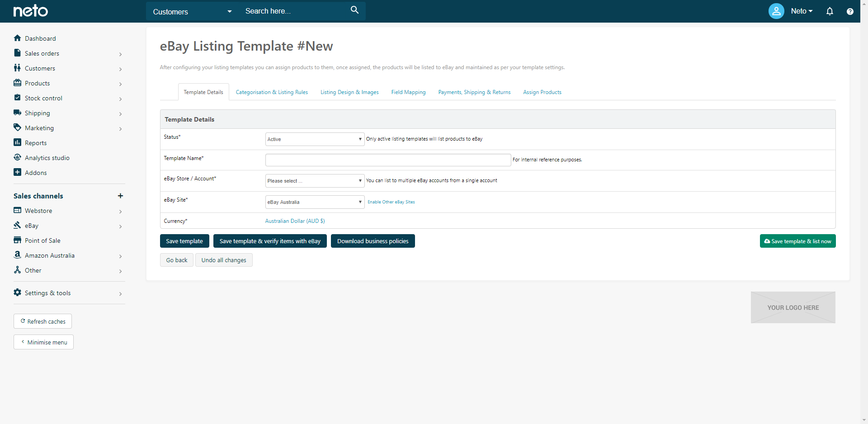Click Minimise menu button
868x424 pixels.
tap(43, 342)
